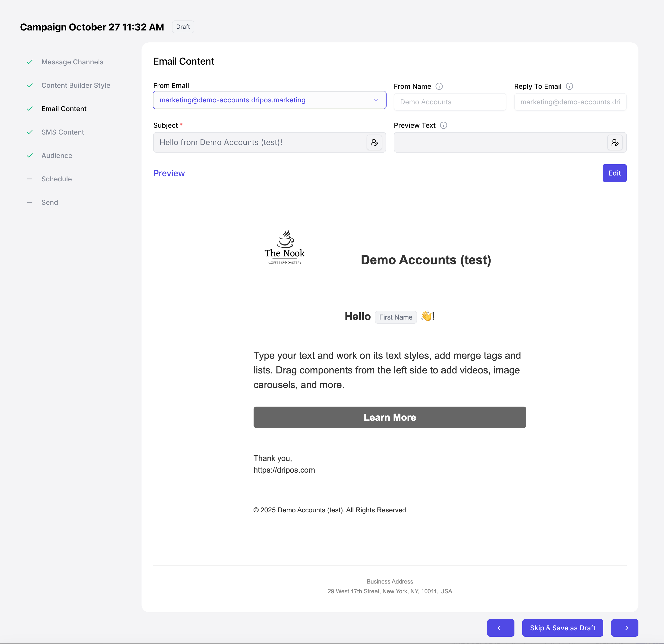The height and width of the screenshot is (644, 664).
Task: Jump to the Schedule step
Action: [56, 179]
